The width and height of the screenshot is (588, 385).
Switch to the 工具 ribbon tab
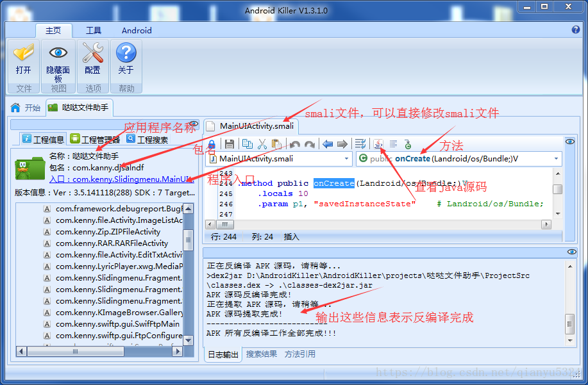[94, 30]
